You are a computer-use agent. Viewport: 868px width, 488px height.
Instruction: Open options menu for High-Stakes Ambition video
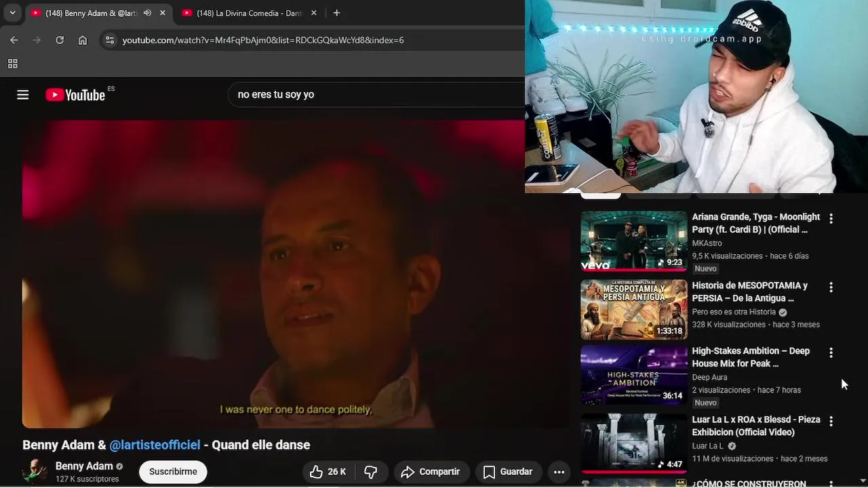coord(831,352)
